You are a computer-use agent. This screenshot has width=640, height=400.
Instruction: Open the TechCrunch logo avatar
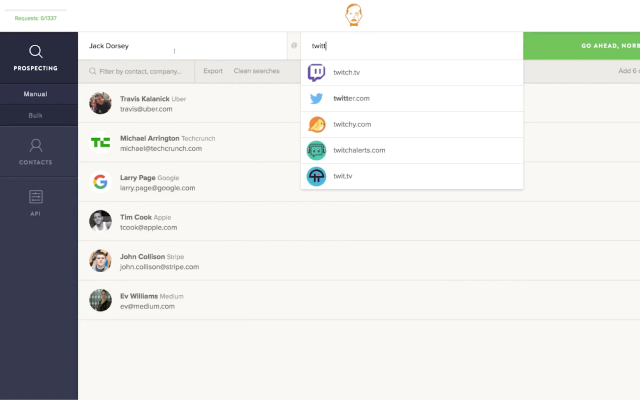[100, 142]
